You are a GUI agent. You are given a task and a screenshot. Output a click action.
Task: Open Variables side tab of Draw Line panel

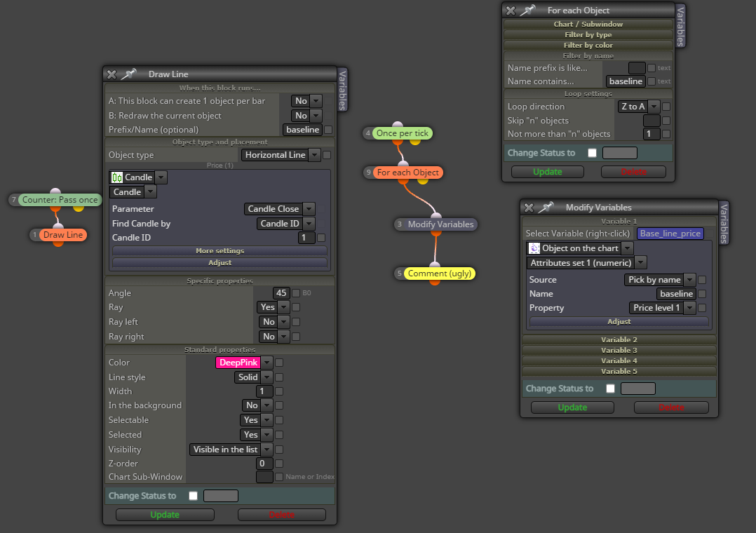click(x=342, y=90)
